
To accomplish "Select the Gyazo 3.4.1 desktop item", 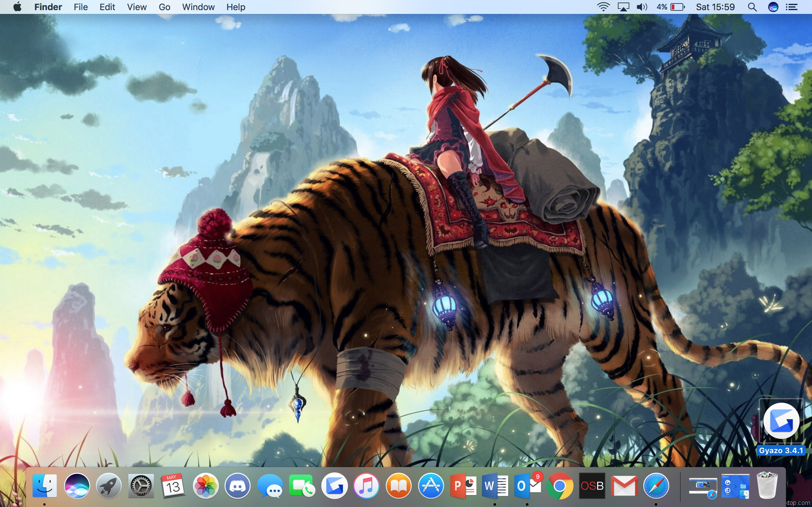I will (781, 421).
